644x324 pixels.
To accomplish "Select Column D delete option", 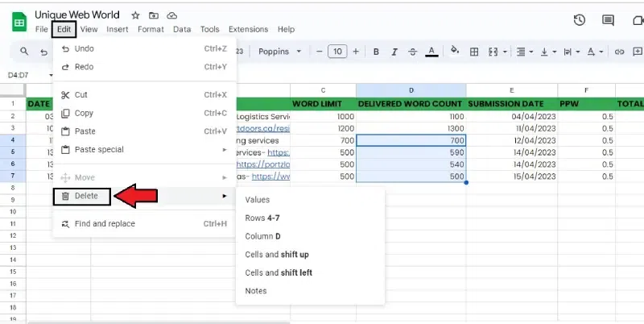I will tap(310, 236).
